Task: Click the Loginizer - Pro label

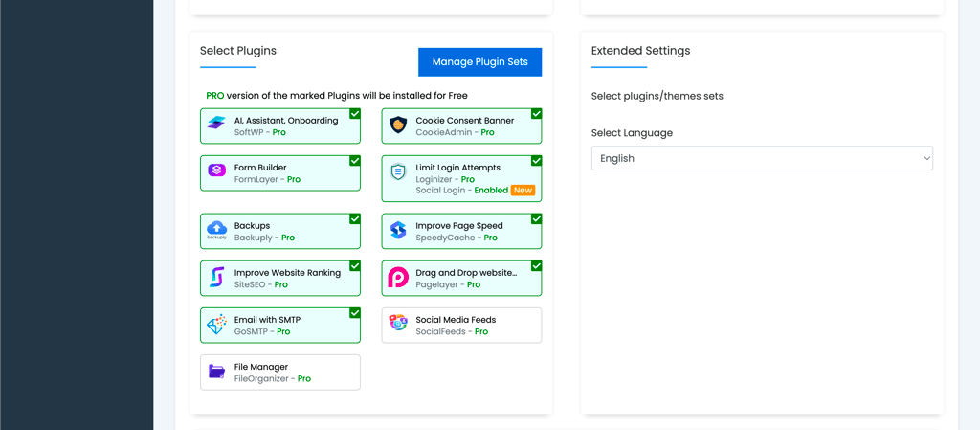Action: click(445, 179)
